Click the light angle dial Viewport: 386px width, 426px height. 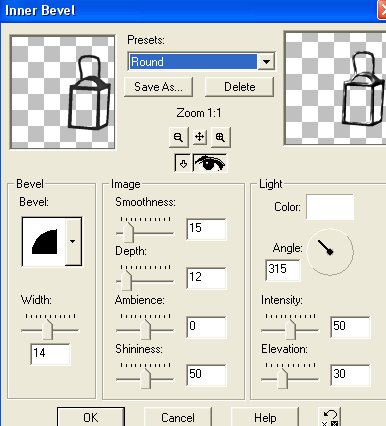pos(330,252)
